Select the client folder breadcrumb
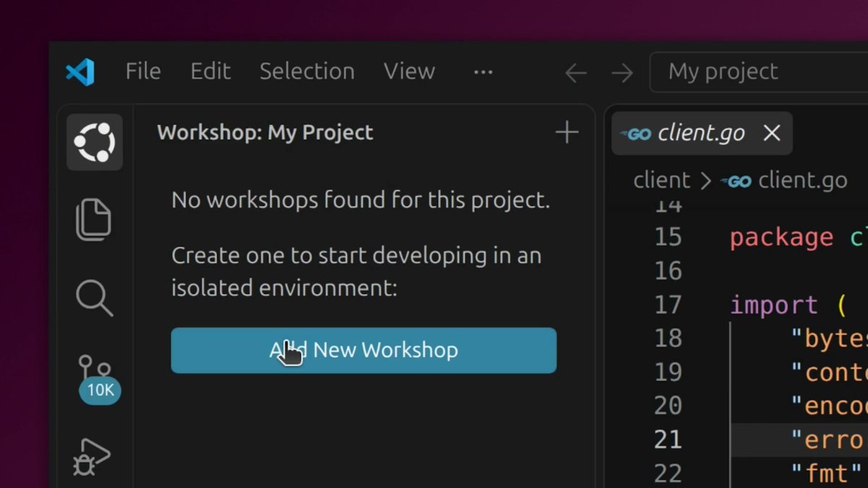Screen dimensions: 868x488 [x=662, y=180]
